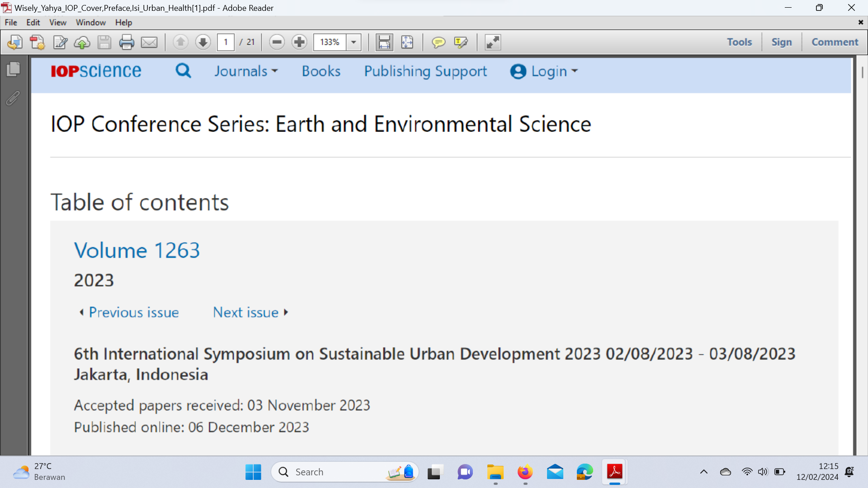
Task: Click the taskbar Search box
Action: pos(344,472)
